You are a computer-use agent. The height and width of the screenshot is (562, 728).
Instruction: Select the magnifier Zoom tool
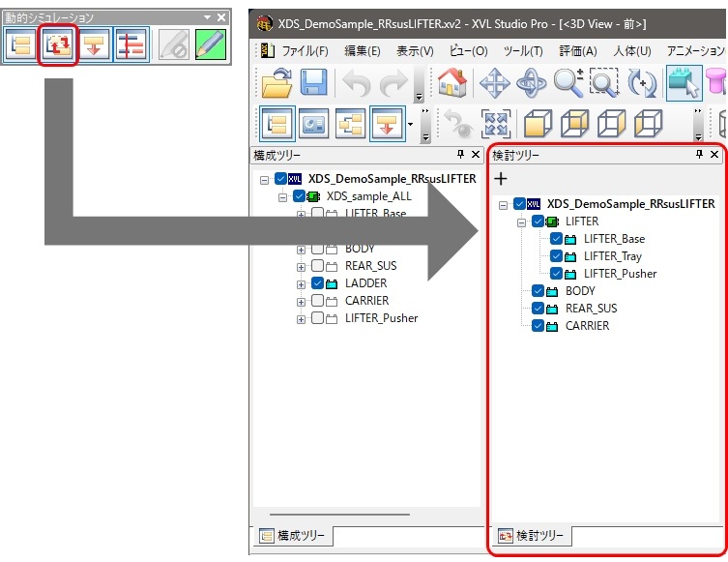click(x=568, y=84)
